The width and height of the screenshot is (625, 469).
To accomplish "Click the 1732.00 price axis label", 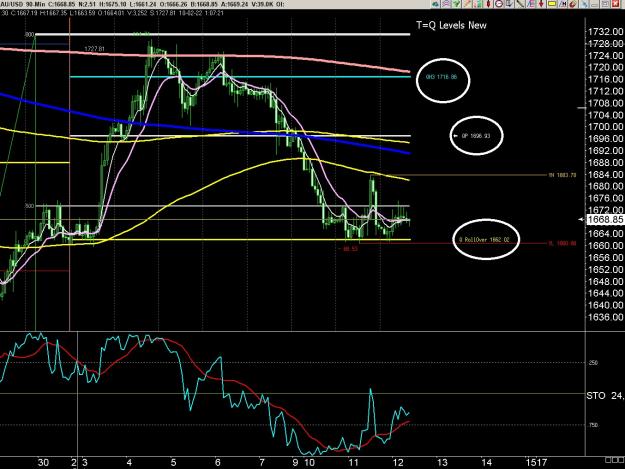I will [605, 31].
